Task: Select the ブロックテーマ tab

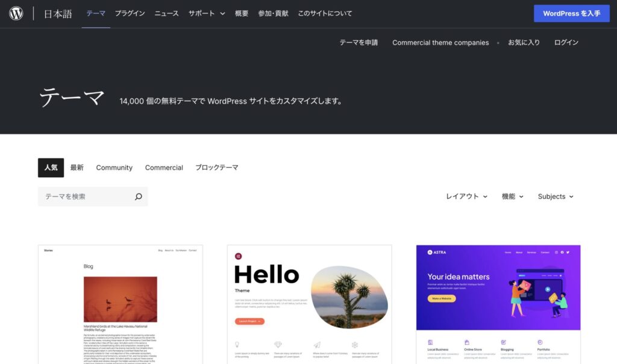Action: point(217,168)
